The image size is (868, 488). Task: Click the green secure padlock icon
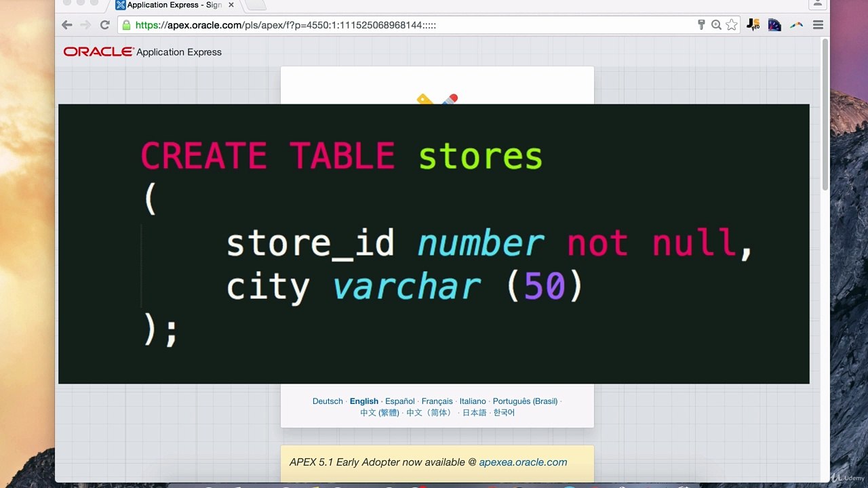coord(126,25)
